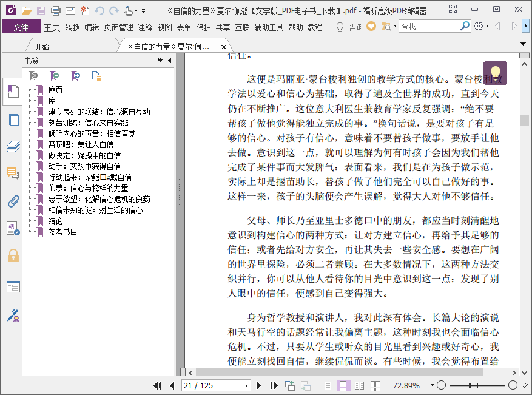The image size is (532, 395).
Task: Click the lightbulb tell-me icon
Action: point(340,27)
